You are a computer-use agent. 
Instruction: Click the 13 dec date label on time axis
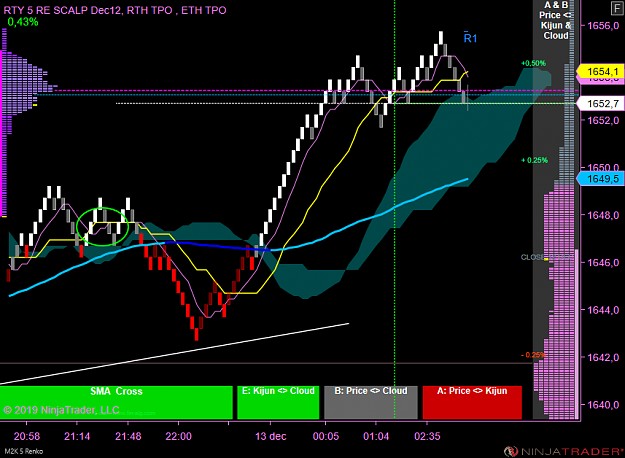click(271, 436)
